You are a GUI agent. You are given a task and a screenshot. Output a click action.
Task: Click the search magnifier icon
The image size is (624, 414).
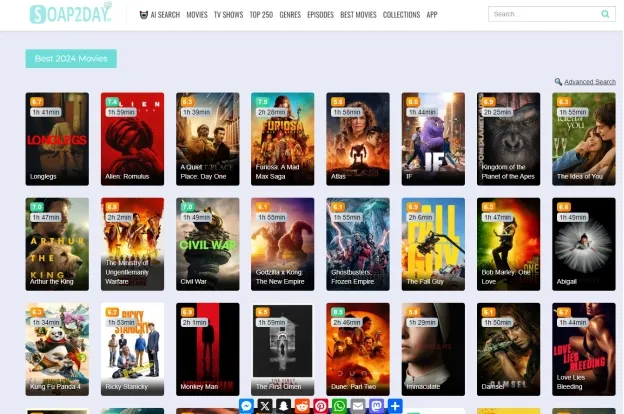pyautogui.click(x=605, y=14)
